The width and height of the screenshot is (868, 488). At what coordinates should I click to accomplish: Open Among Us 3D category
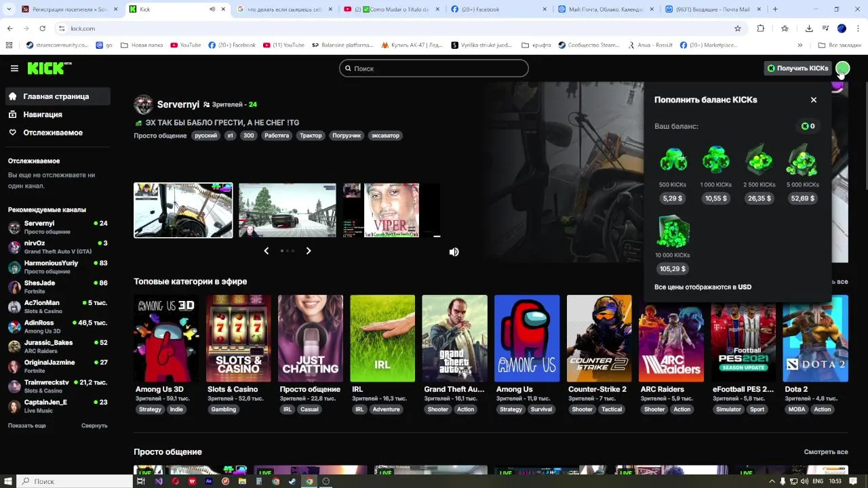click(166, 338)
